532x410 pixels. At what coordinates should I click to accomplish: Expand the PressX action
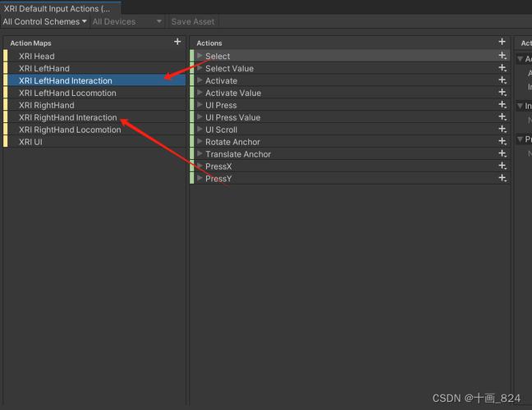[199, 166]
